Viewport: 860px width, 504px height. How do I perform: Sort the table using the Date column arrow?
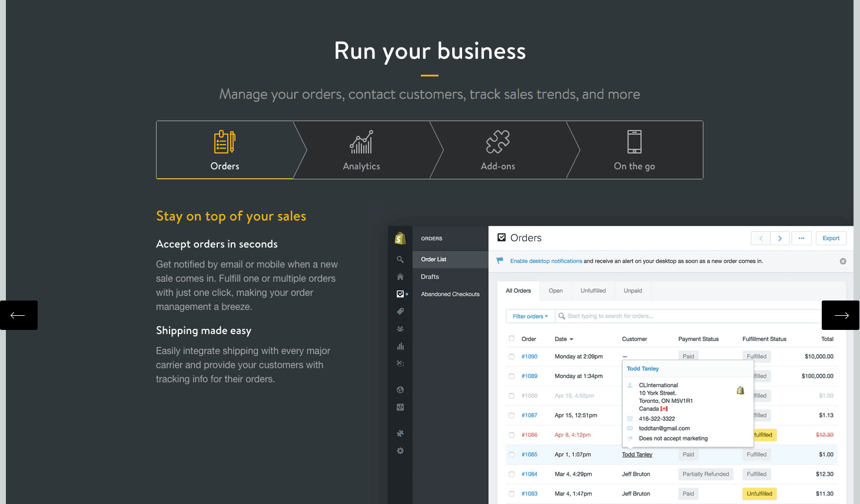(x=571, y=339)
